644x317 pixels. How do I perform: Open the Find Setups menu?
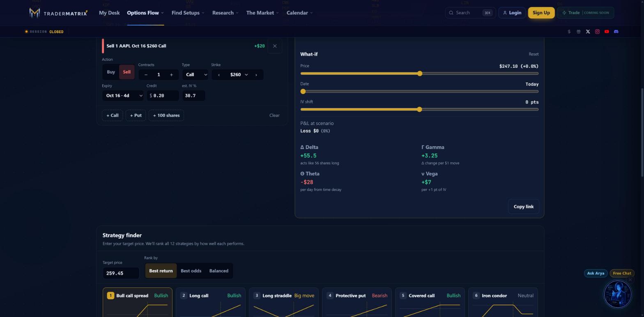[x=188, y=13]
